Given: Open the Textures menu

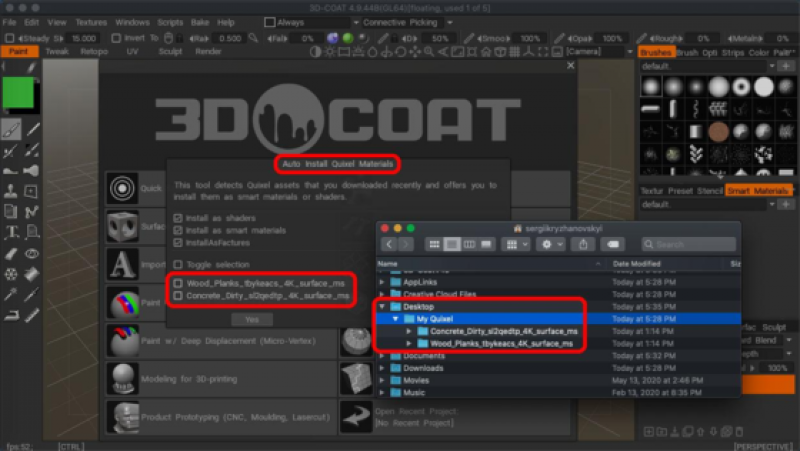Looking at the screenshot, I should coord(91,22).
